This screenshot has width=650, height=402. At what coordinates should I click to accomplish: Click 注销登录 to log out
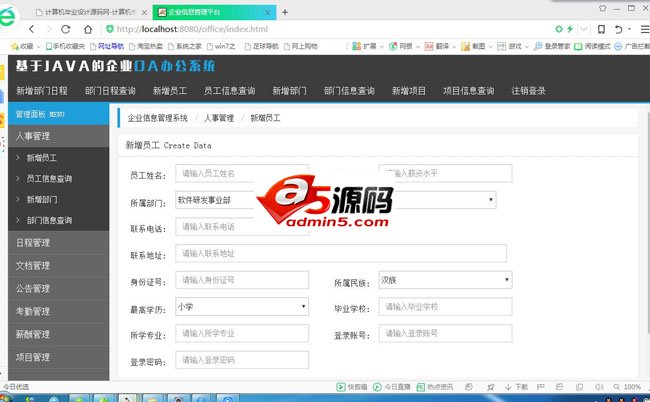click(x=528, y=91)
